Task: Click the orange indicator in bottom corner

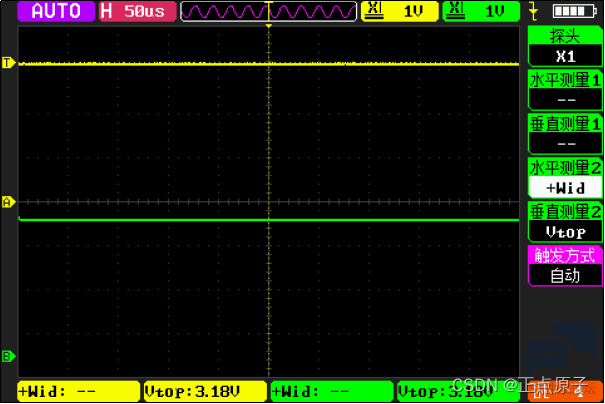Action: point(565,392)
